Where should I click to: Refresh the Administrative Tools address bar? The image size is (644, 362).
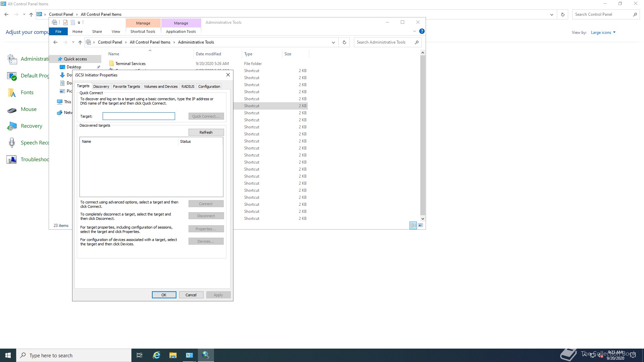pyautogui.click(x=344, y=42)
